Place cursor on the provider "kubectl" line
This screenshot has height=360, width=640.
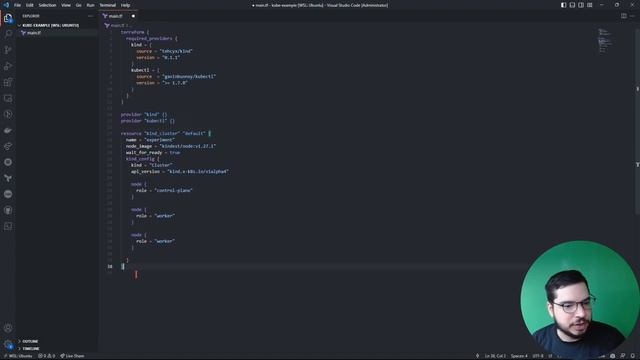click(147, 121)
